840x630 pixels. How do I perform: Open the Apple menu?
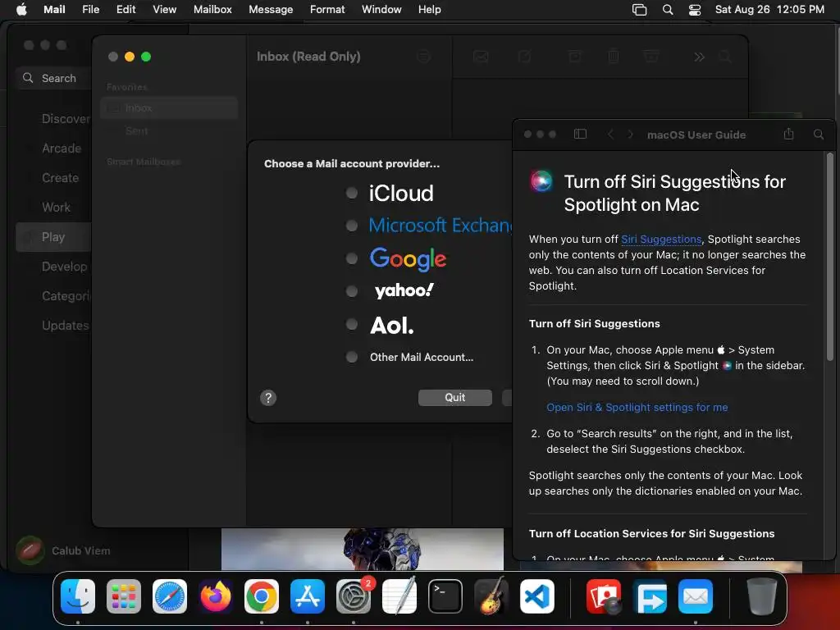pos(21,10)
